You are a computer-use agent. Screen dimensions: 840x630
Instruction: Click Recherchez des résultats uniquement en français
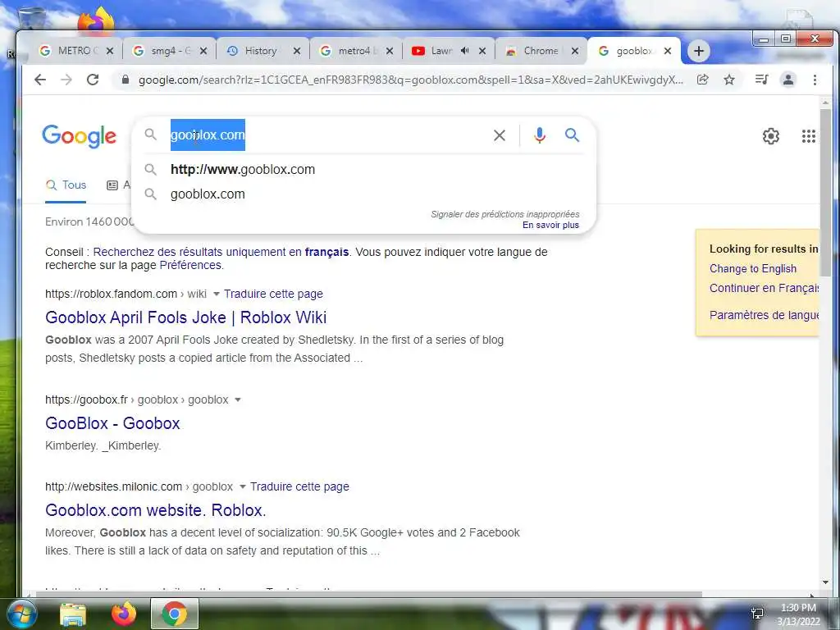[221, 253]
